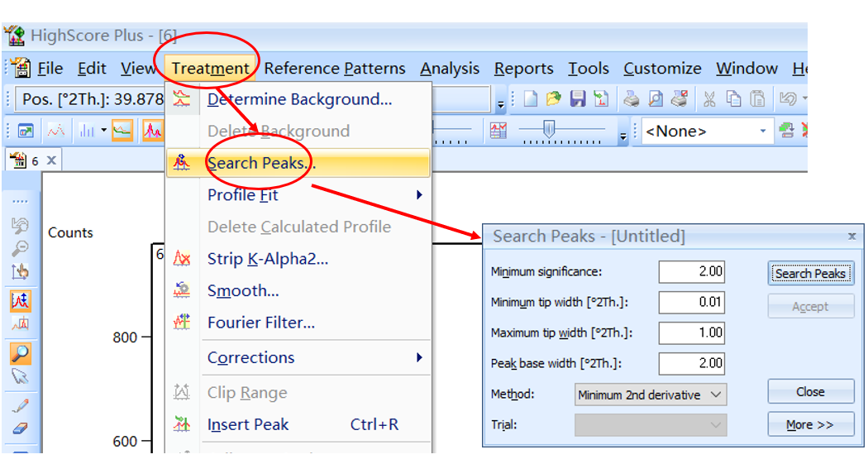Open the <None> dropdown in toolbar

pyautogui.click(x=707, y=132)
